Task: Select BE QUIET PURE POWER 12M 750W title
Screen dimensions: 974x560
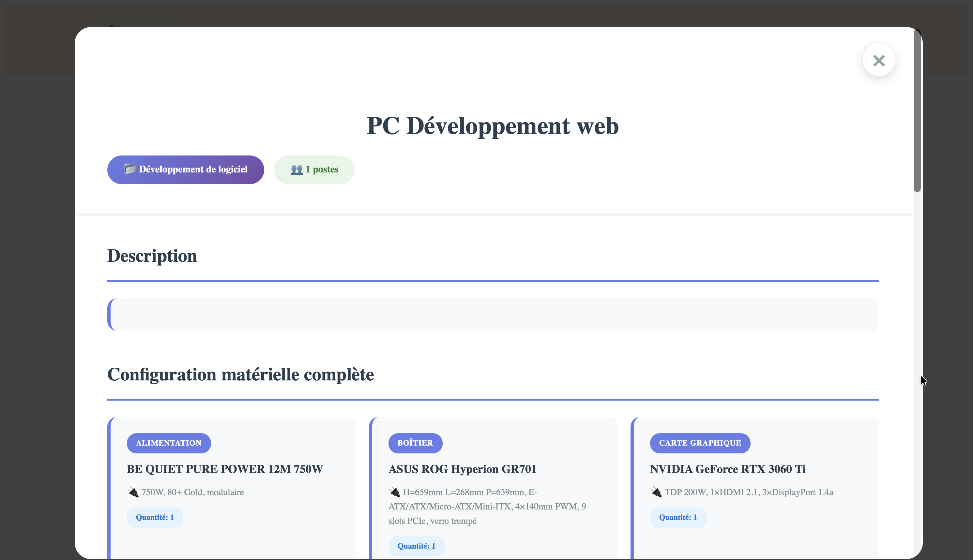Action: pos(225,469)
